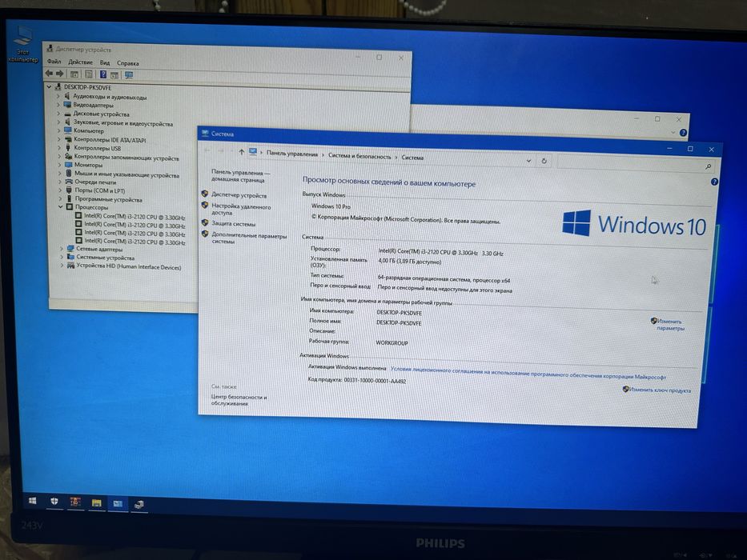Select Программные устройства tree row

click(108, 199)
